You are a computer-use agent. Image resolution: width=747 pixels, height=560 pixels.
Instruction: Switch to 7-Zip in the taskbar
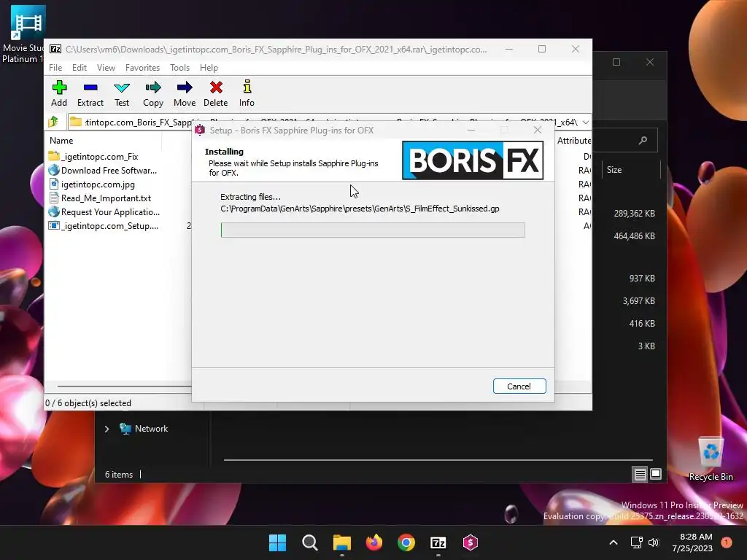438,542
